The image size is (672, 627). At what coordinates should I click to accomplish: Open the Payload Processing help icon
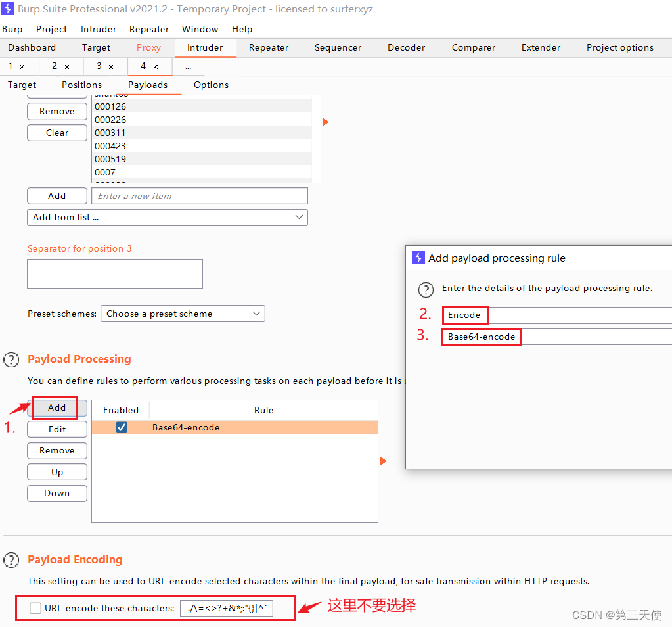click(x=12, y=360)
